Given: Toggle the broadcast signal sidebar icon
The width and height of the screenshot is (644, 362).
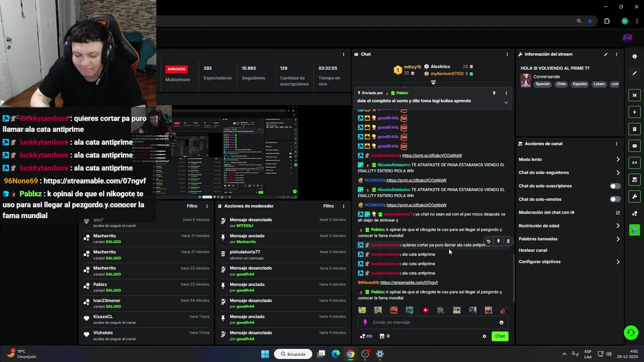Looking at the screenshot, I should (x=634, y=163).
